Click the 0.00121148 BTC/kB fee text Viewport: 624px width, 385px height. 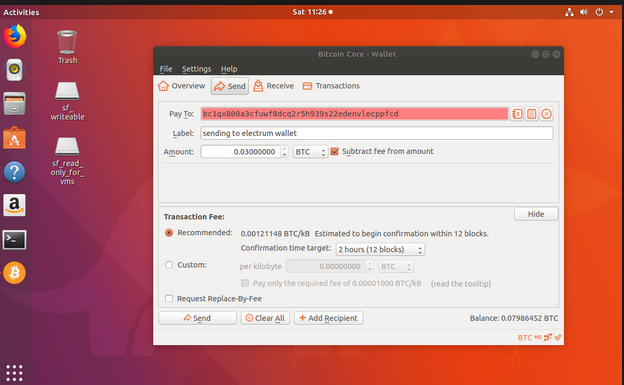coord(275,233)
